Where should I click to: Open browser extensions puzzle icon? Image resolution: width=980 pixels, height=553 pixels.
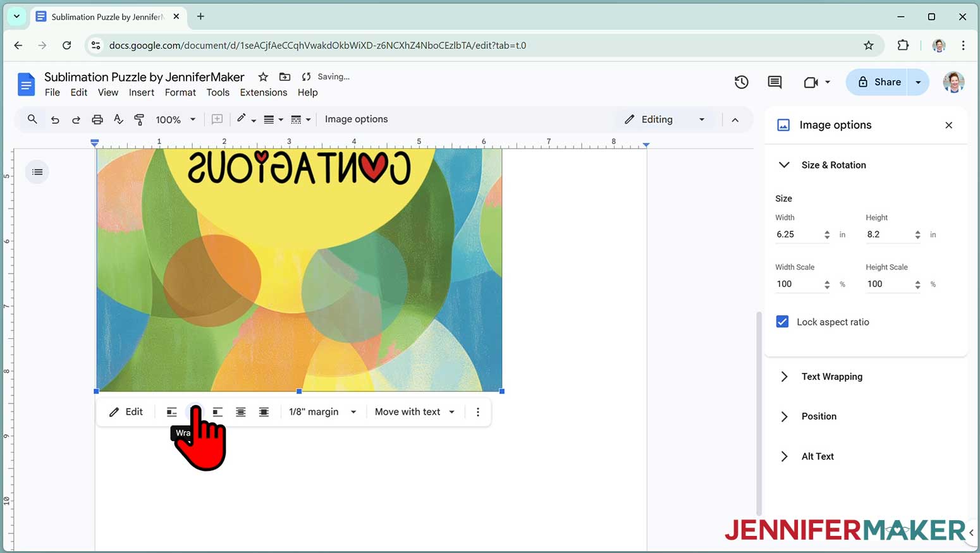903,46
